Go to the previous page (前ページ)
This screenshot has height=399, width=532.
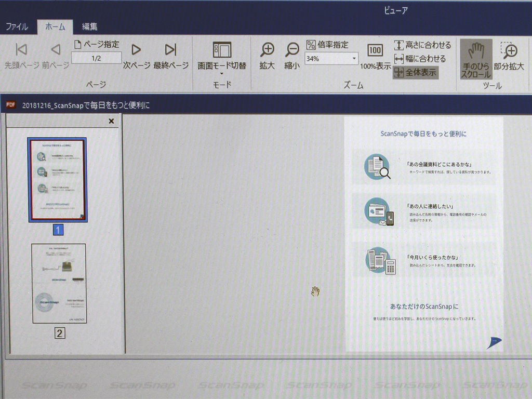[56, 56]
